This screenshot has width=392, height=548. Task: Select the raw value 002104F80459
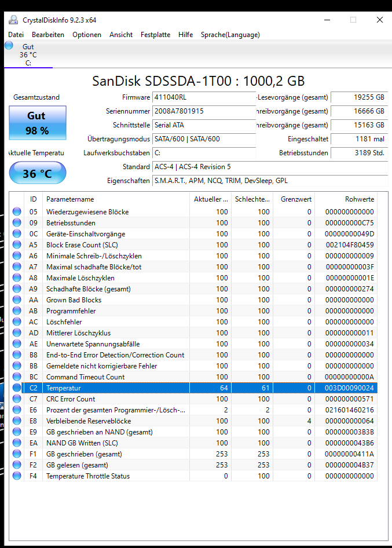(350, 244)
